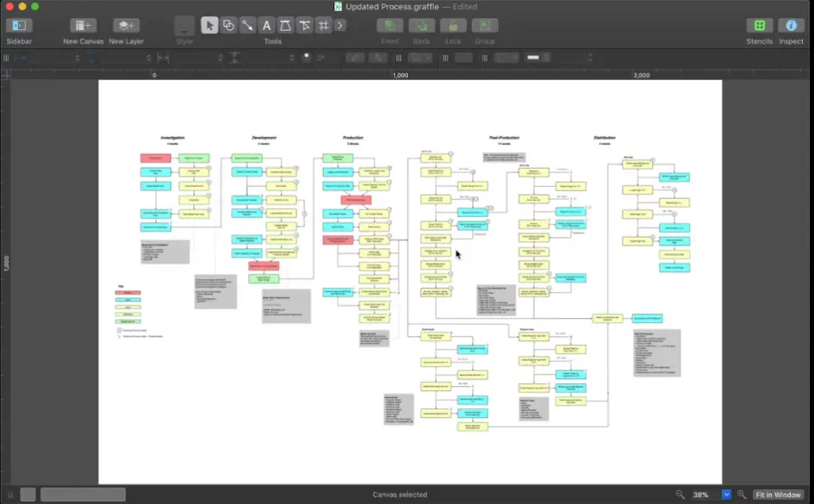Select the Pen tool icon
The width and height of the screenshot is (814, 504).
pos(285,26)
